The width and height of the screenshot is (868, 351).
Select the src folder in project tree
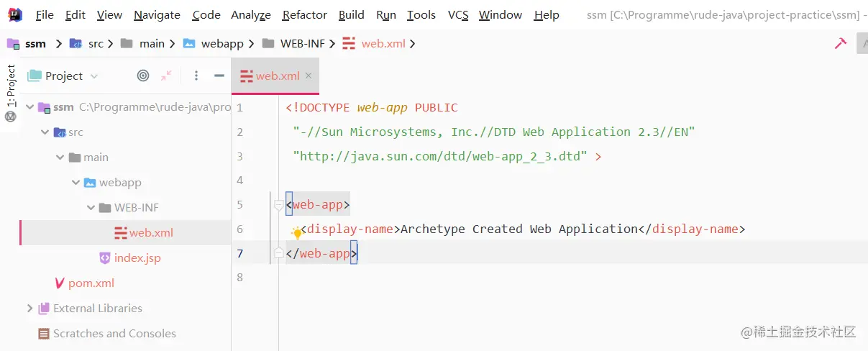coord(76,132)
